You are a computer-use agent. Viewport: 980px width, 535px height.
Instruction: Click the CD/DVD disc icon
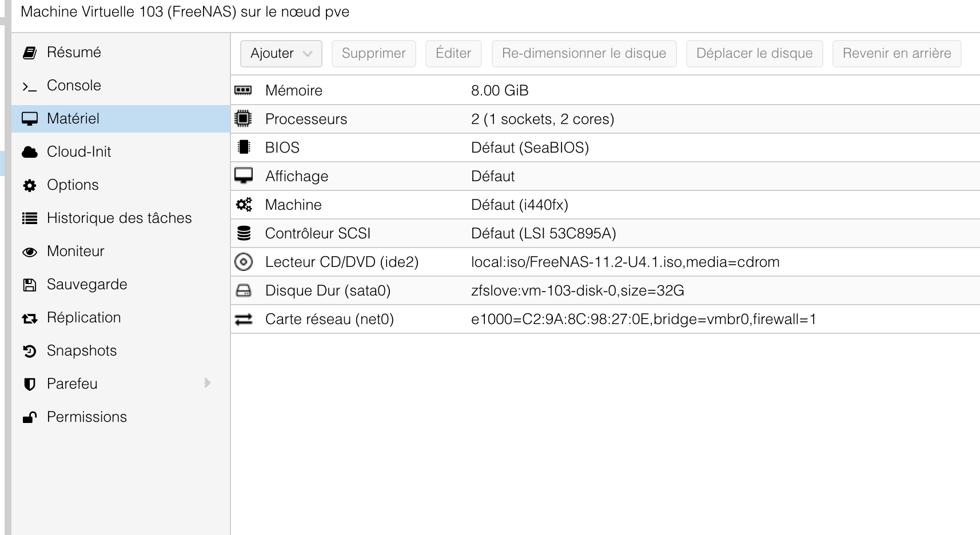(x=244, y=262)
